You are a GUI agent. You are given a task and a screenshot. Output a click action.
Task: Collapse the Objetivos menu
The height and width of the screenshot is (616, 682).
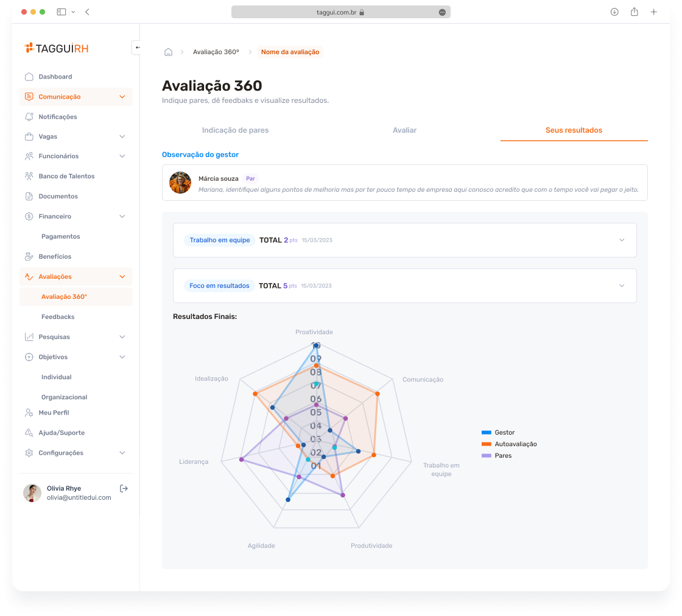click(121, 357)
